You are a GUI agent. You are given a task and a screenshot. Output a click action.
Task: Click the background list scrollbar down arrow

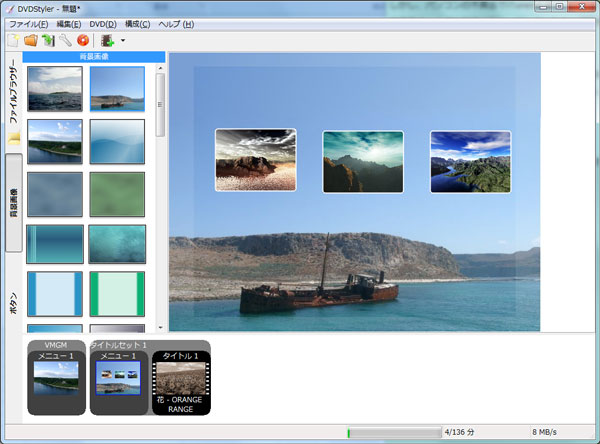(x=160, y=326)
